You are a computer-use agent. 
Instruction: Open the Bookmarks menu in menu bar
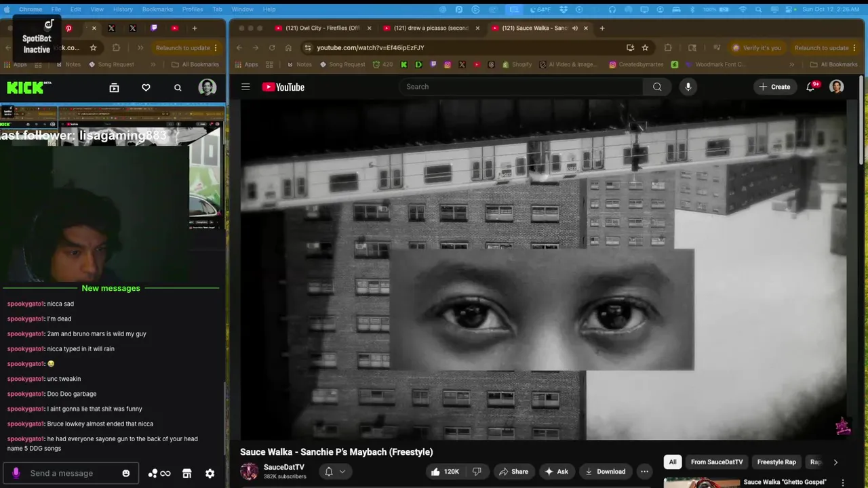point(157,9)
